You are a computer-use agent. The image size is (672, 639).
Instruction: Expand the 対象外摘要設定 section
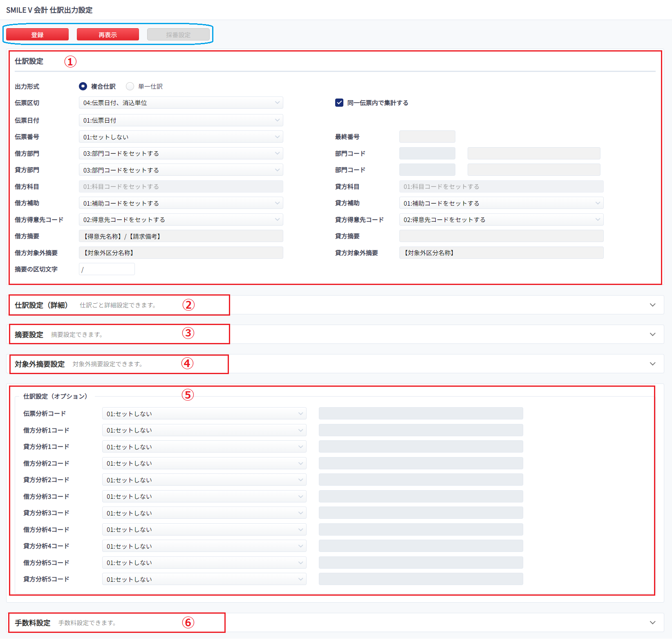click(652, 364)
